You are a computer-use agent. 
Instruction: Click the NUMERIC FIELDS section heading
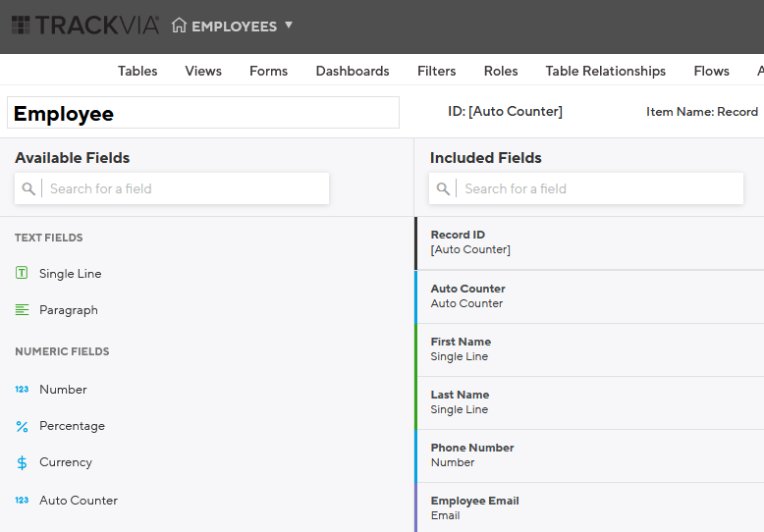tap(62, 351)
